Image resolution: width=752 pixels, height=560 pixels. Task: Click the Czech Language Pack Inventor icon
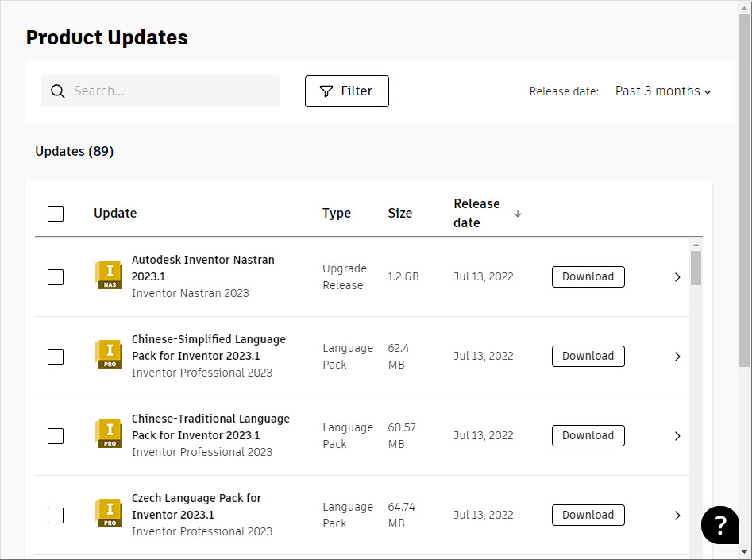pos(109,513)
